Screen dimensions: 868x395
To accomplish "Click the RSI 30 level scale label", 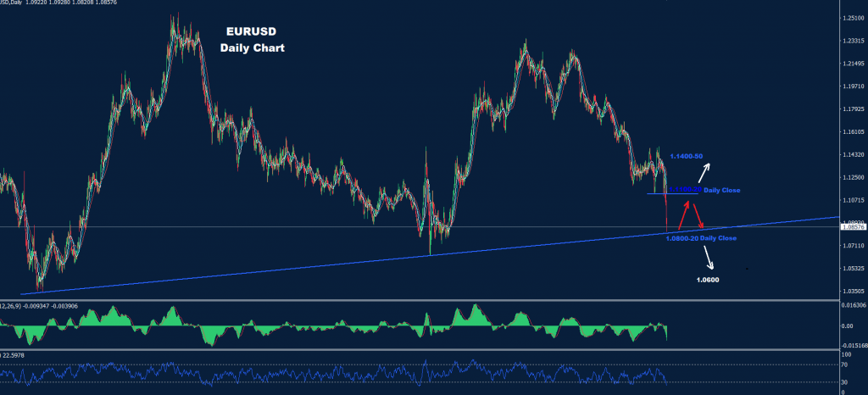I will pyautogui.click(x=845, y=381).
